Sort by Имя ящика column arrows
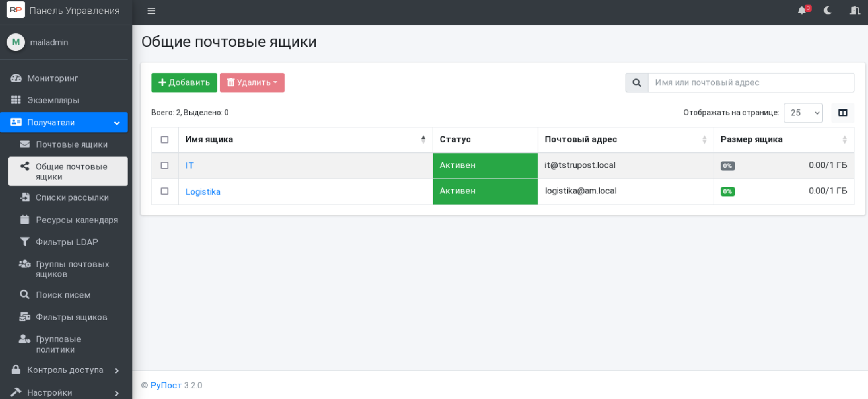The image size is (868, 399). pos(423,140)
